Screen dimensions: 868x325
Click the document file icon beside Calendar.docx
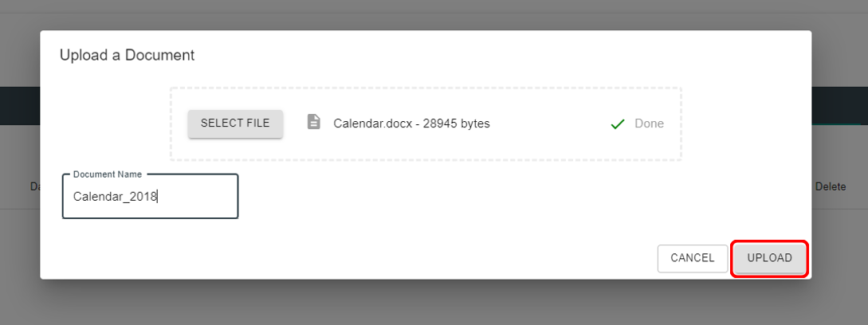click(314, 122)
